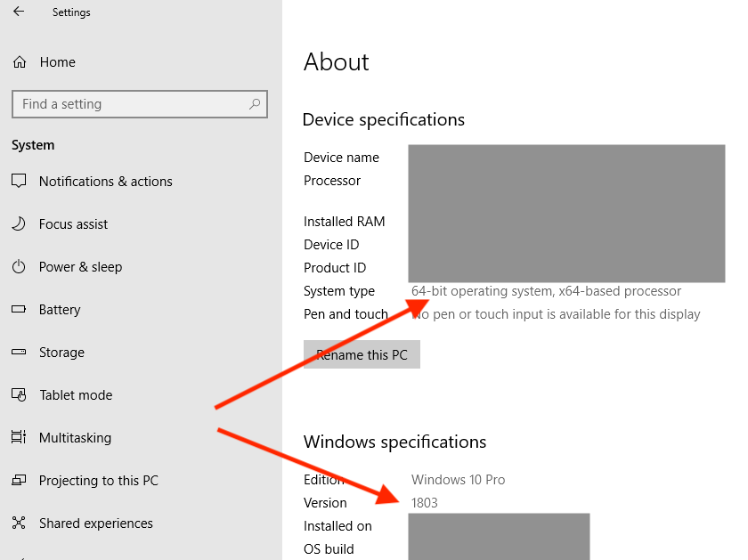Click the Home house icon
Image resolution: width=748 pixels, height=560 pixels.
point(19,62)
